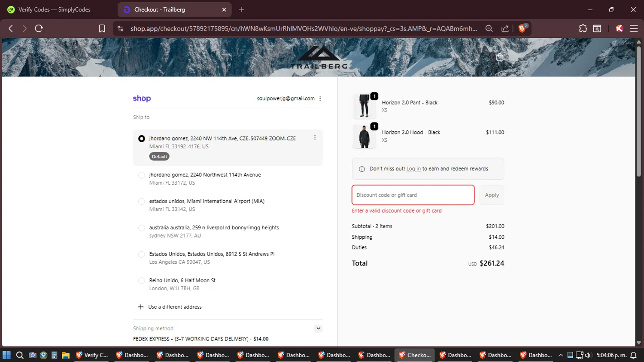Open Windows taskbar search
The height and width of the screenshot is (362, 644).
20,355
